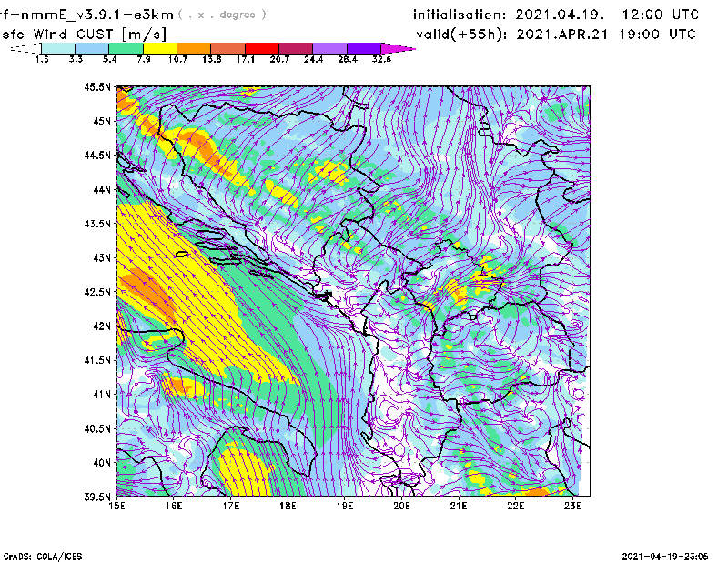Click the 16E longitude label
728x562 pixels.
(x=174, y=506)
